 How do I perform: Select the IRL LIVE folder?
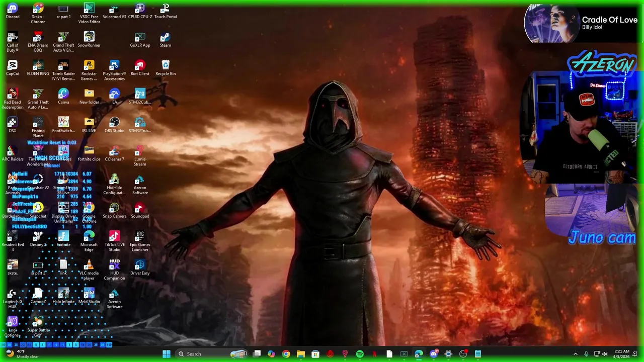pyautogui.click(x=89, y=126)
